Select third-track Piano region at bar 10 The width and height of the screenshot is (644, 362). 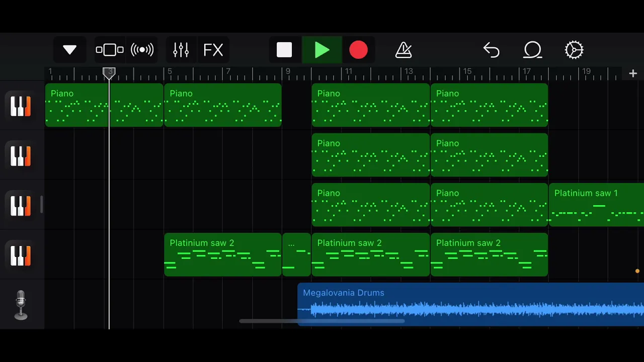371,204
